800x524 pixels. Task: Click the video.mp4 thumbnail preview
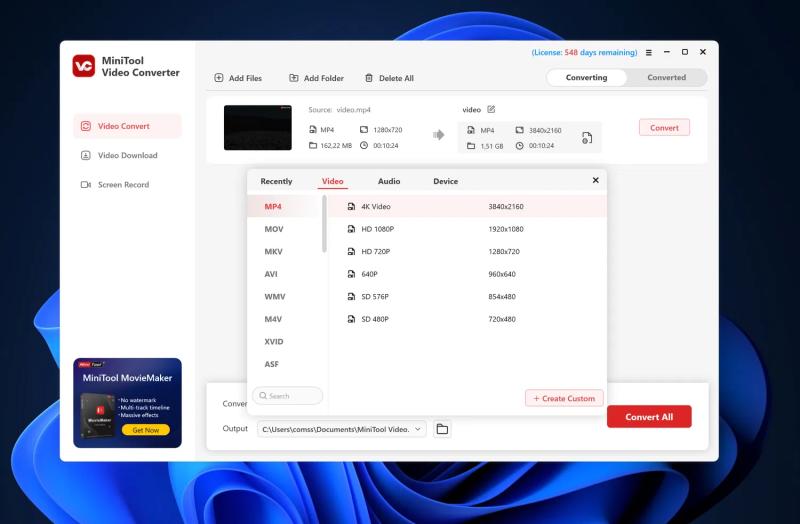tap(258, 128)
